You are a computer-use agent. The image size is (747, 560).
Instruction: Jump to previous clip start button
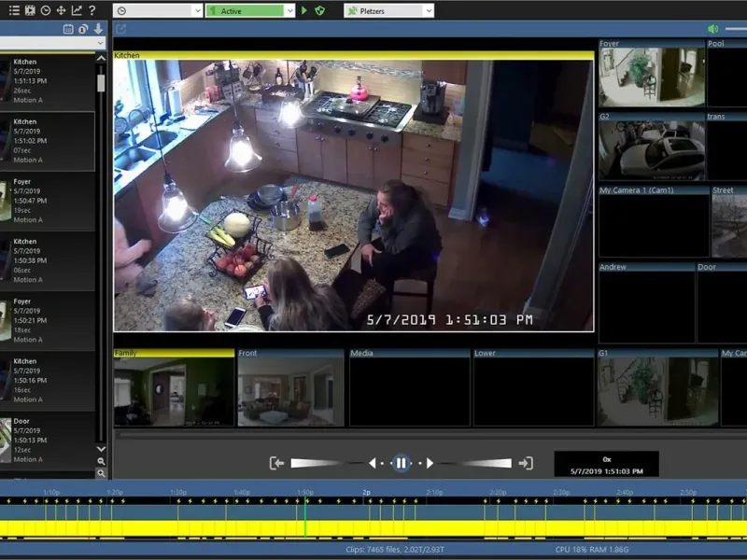click(x=276, y=463)
